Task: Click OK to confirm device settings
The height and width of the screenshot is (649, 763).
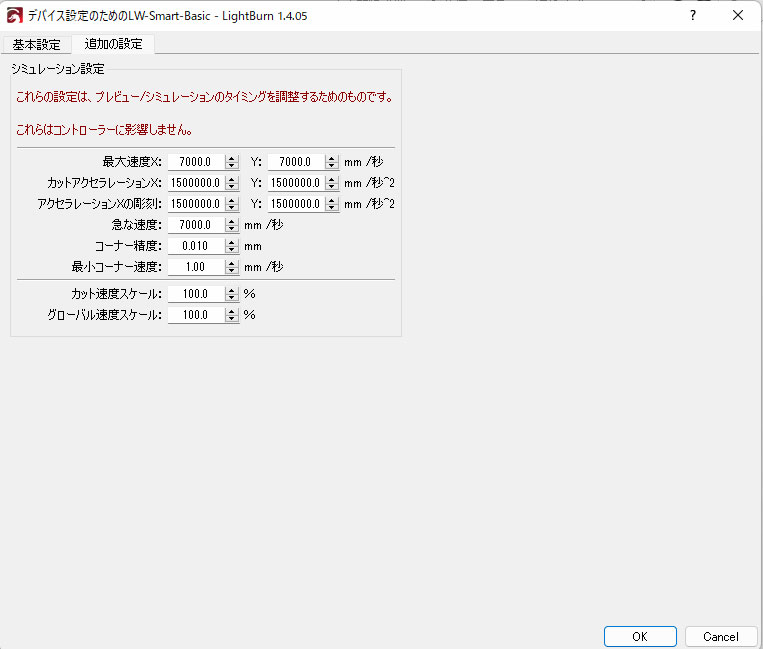Action: [x=640, y=636]
